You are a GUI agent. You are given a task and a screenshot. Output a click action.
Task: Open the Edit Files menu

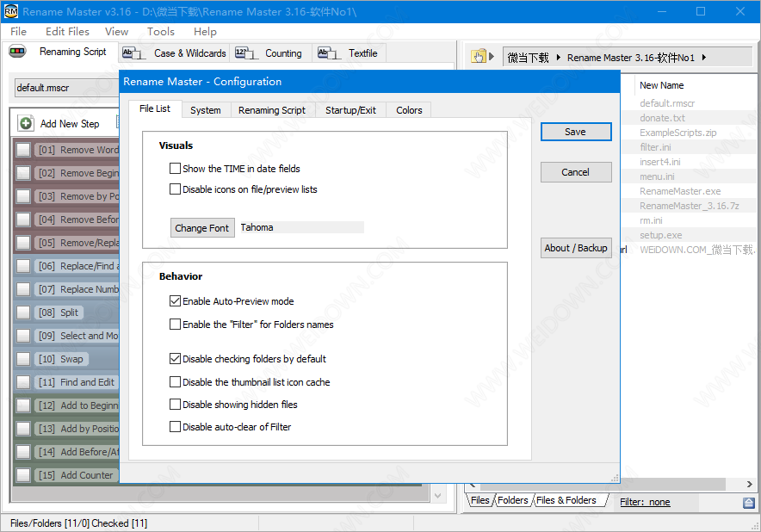67,32
